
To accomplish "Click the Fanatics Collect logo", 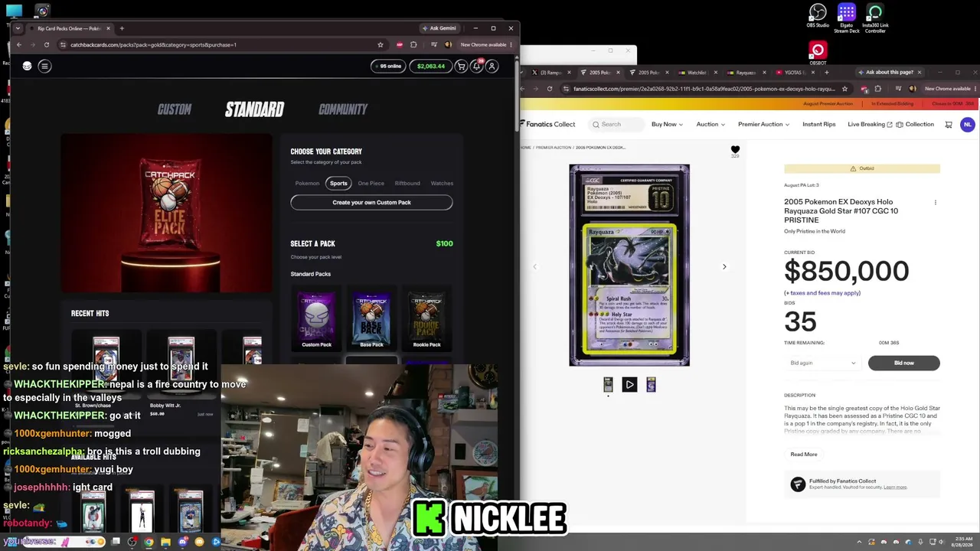I will click(547, 124).
